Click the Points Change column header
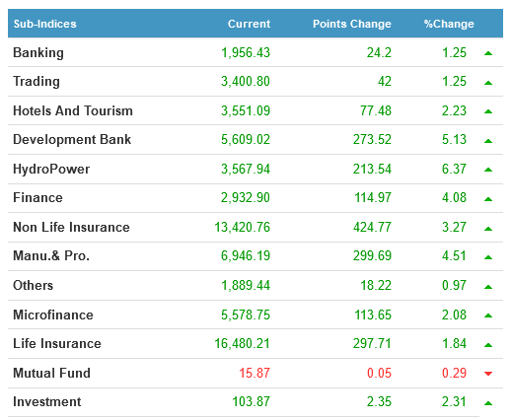The height and width of the screenshot is (420, 512). pyautogui.click(x=352, y=24)
